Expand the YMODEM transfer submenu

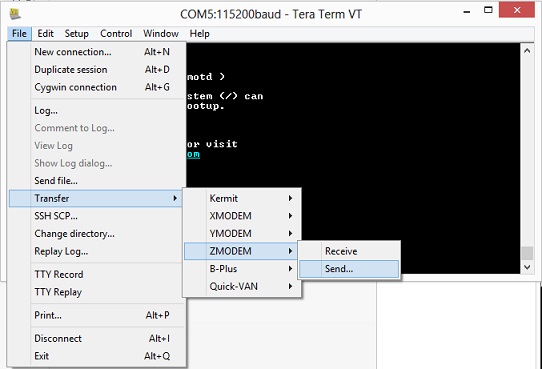[x=242, y=234]
